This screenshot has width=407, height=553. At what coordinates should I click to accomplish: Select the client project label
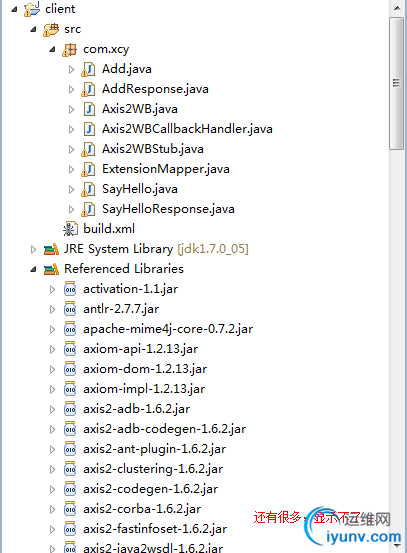(x=60, y=9)
